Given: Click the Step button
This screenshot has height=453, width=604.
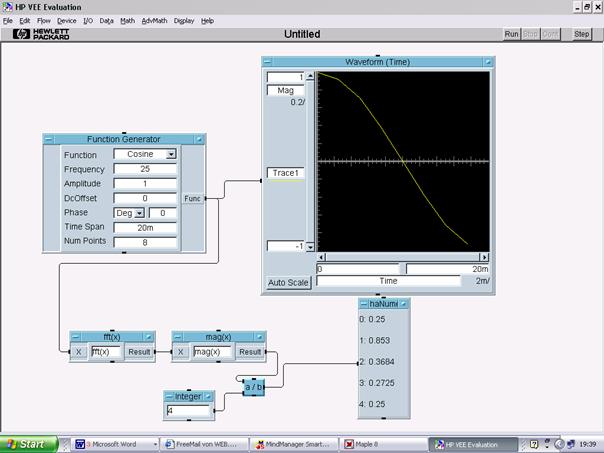Looking at the screenshot, I should (x=582, y=34).
